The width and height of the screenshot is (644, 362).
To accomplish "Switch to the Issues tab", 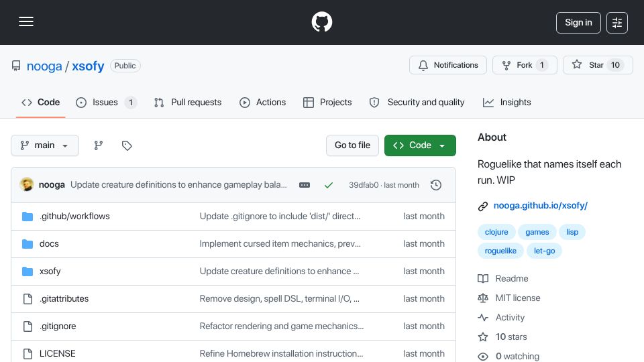I will coord(106,102).
